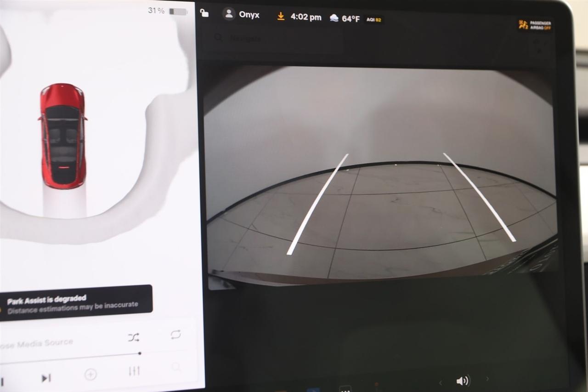
Task: Toggle repeat in the media player
Action: [x=175, y=335]
